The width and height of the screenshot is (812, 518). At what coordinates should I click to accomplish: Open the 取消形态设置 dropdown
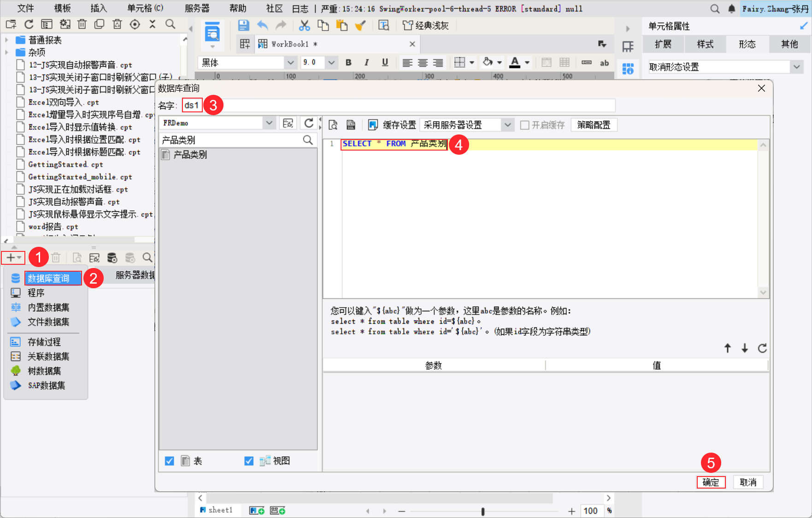coord(797,67)
